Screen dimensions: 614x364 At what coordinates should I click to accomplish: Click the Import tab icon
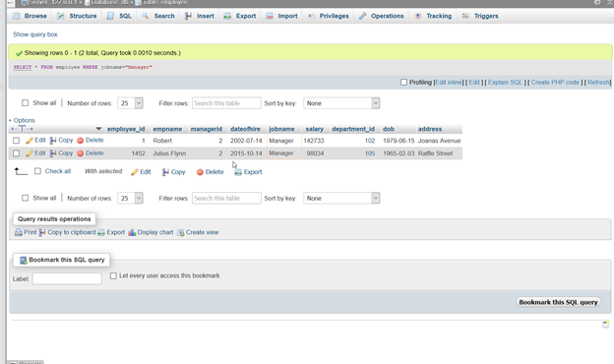270,16
